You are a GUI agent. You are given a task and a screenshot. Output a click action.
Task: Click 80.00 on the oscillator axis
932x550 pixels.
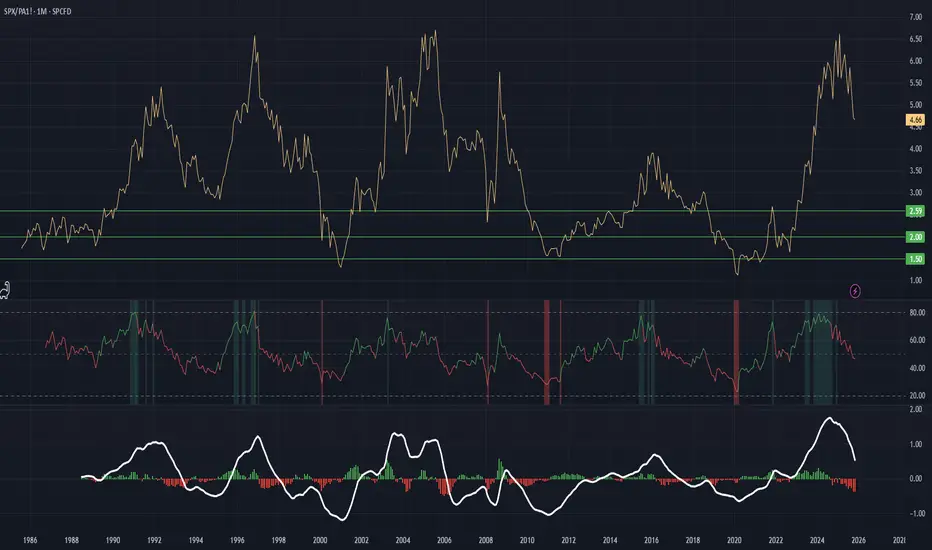point(917,313)
